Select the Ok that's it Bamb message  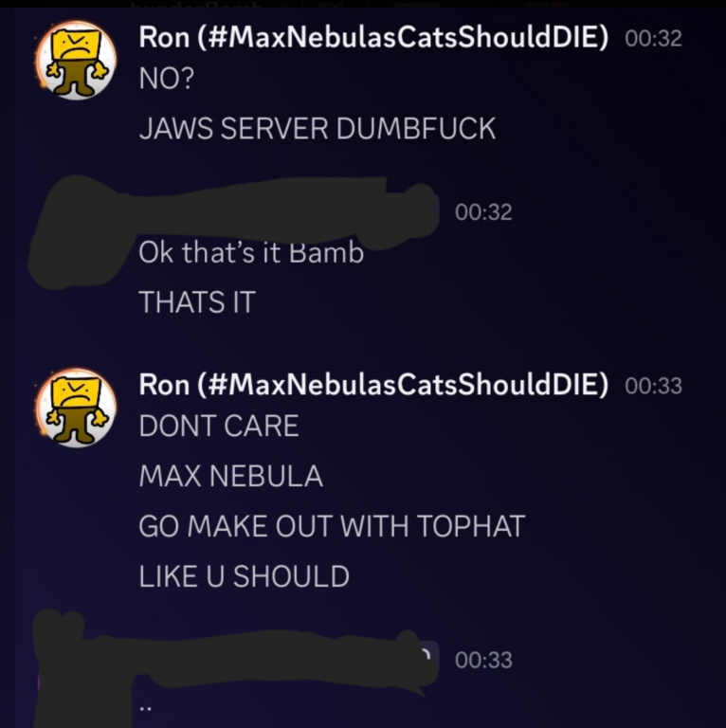[x=250, y=252]
